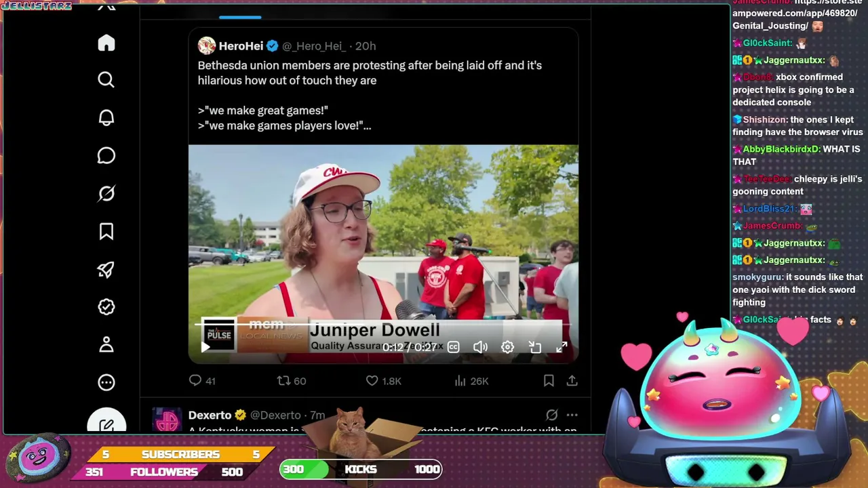Image resolution: width=868 pixels, height=488 pixels.
Task: Click the smokyguru username in chat
Action: (x=757, y=277)
